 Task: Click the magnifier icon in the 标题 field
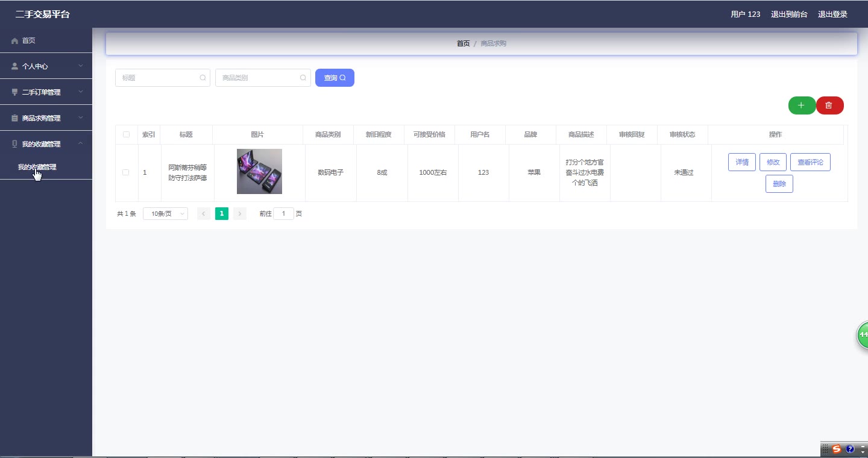(x=203, y=78)
